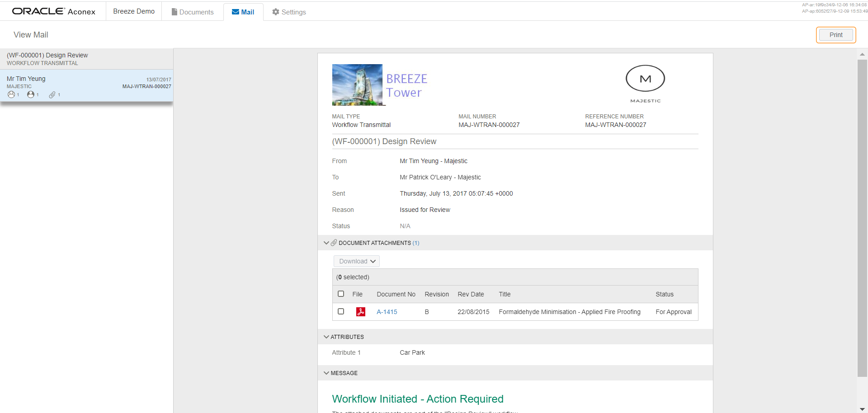Screen dimensions: 868x413
Task: Collapse the Attributes section
Action: tap(326, 337)
